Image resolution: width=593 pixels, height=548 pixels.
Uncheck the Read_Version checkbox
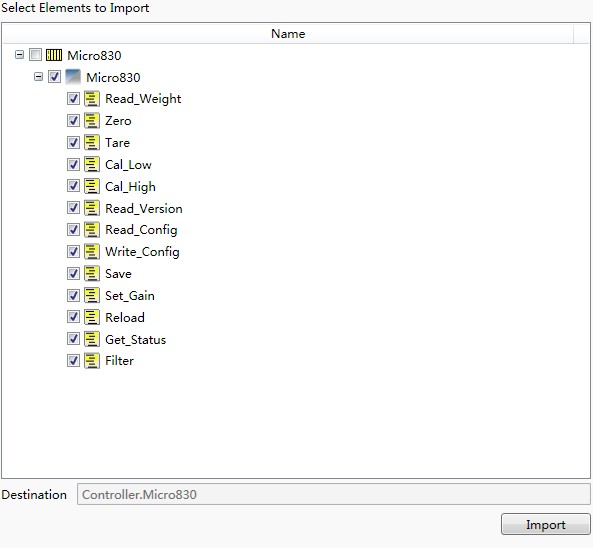pyautogui.click(x=73, y=208)
